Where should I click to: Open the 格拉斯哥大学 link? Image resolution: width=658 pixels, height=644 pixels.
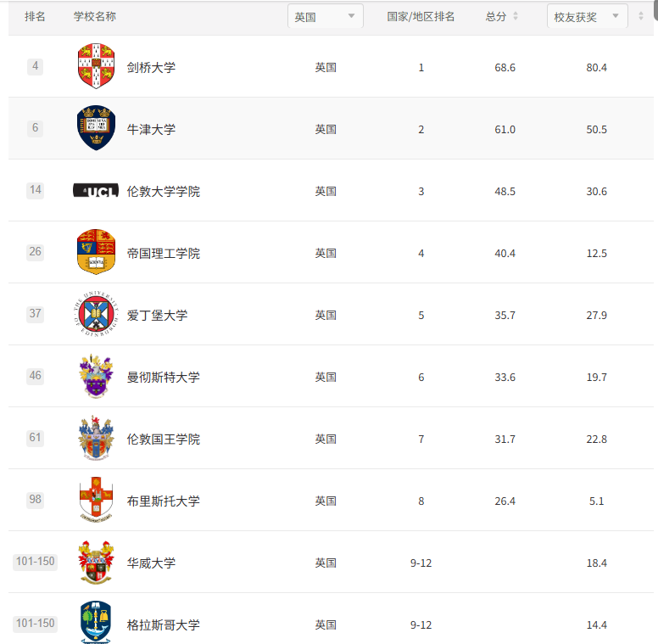tap(164, 624)
